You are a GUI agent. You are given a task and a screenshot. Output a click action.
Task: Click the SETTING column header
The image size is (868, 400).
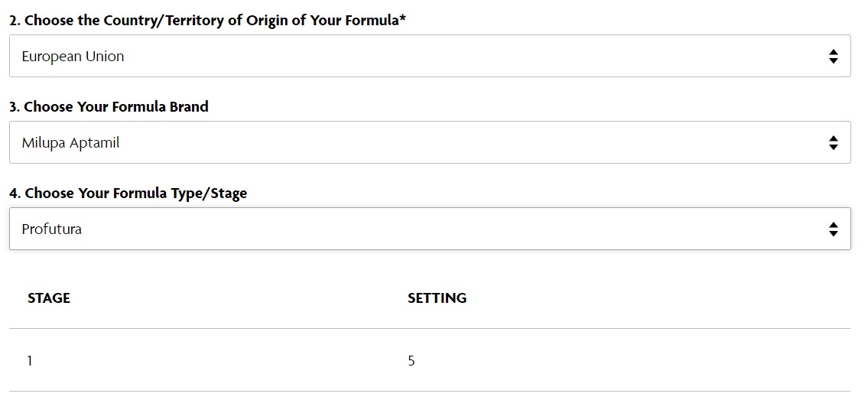pyautogui.click(x=437, y=298)
